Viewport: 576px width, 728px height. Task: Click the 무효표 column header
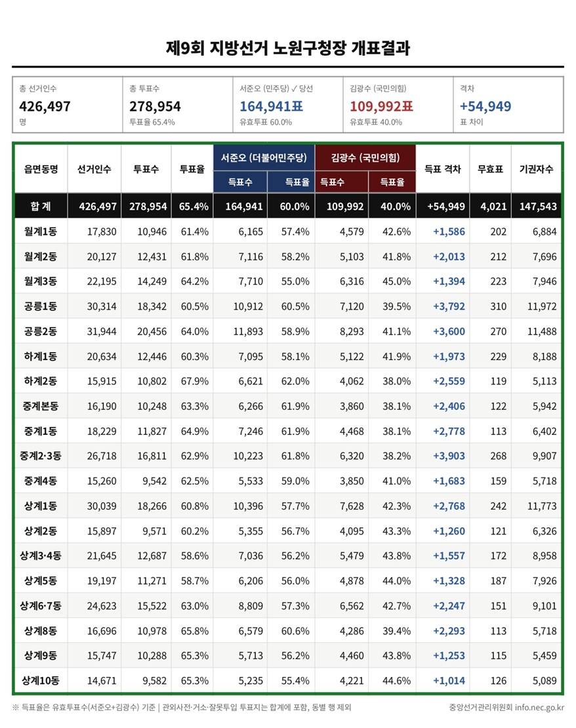tap(490, 169)
